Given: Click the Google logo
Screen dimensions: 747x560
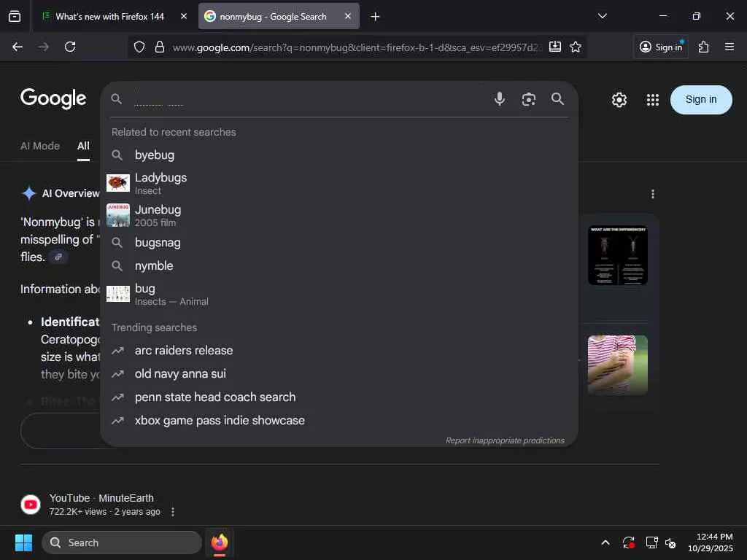Looking at the screenshot, I should point(53,98).
